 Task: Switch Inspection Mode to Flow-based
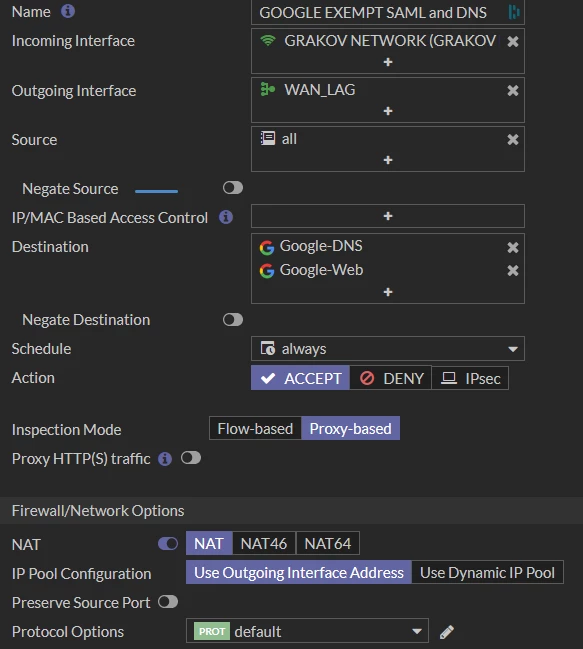click(x=255, y=428)
